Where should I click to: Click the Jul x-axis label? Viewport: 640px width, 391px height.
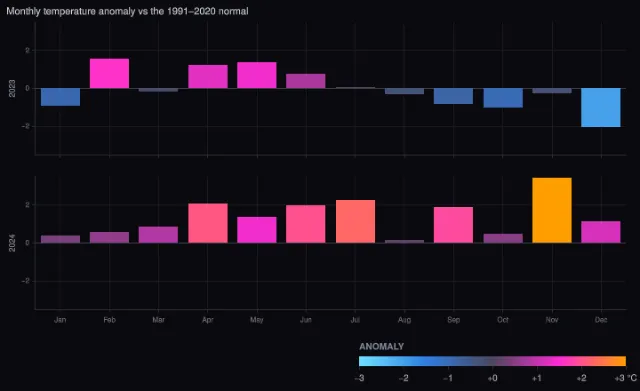(x=356, y=320)
